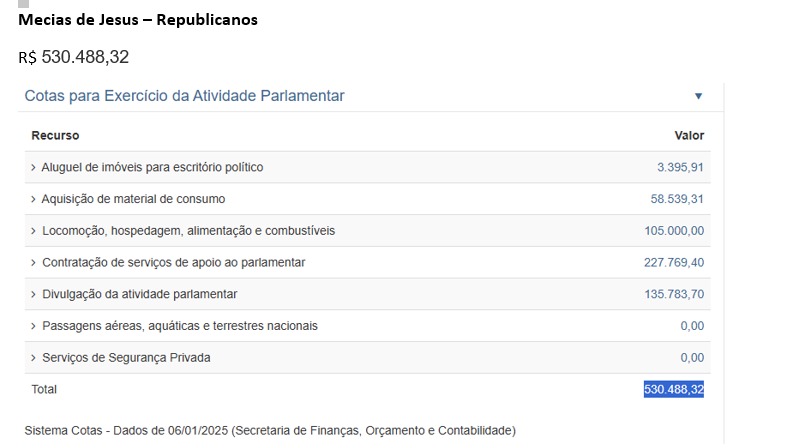
Task: Expand Aquisição de material de consumo chevron
Action: [33, 199]
